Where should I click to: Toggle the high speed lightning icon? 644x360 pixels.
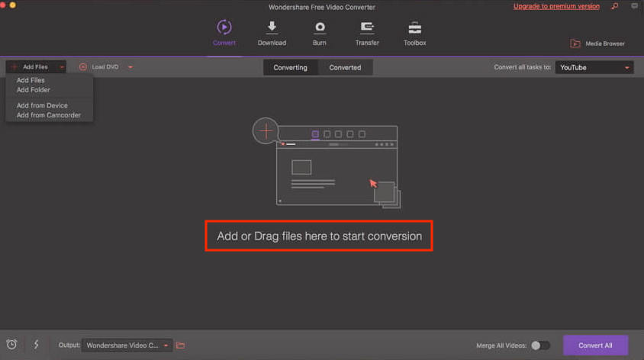pyautogui.click(x=36, y=345)
